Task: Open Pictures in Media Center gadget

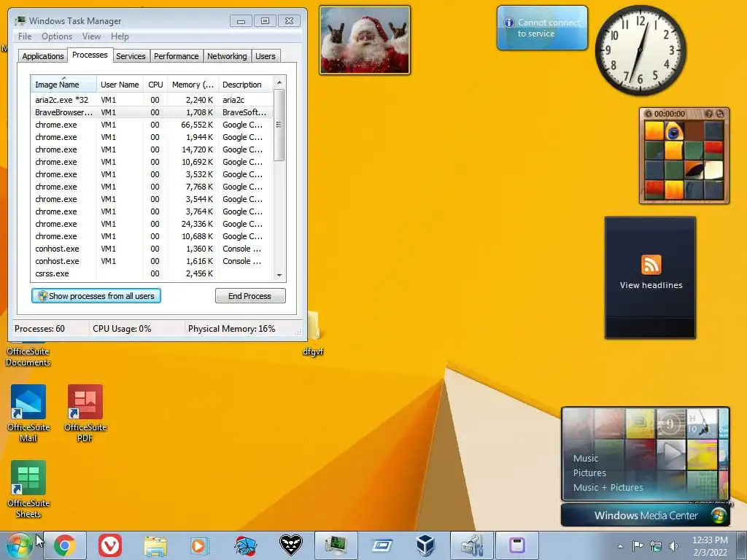Action: [589, 472]
